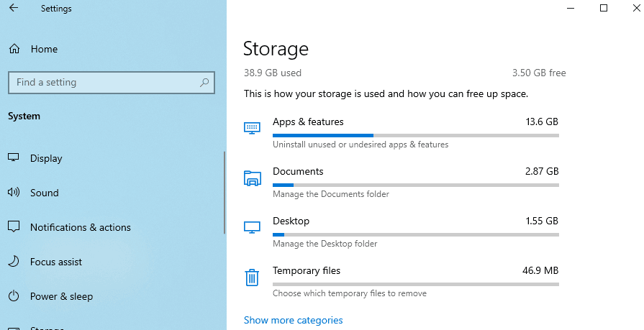Click the search magnifier icon
The width and height of the screenshot is (644, 330).
coord(205,83)
